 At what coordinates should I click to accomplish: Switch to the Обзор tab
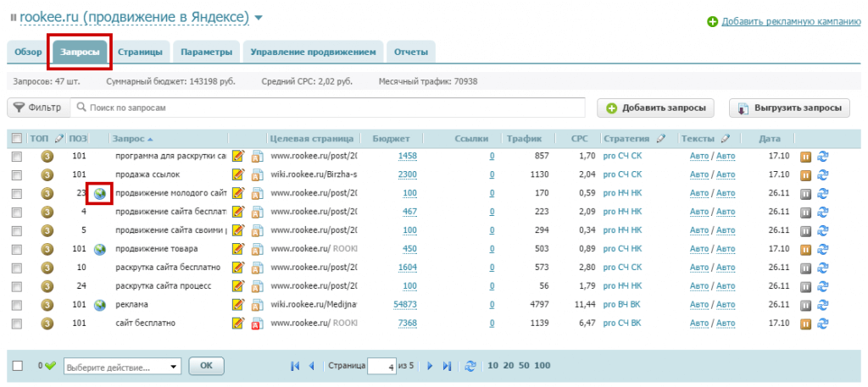click(28, 53)
